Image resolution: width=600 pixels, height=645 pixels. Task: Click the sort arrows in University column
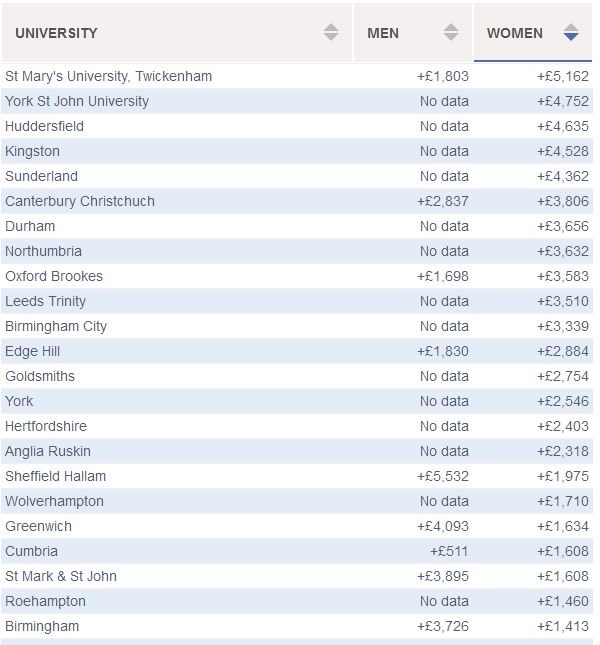tap(331, 33)
